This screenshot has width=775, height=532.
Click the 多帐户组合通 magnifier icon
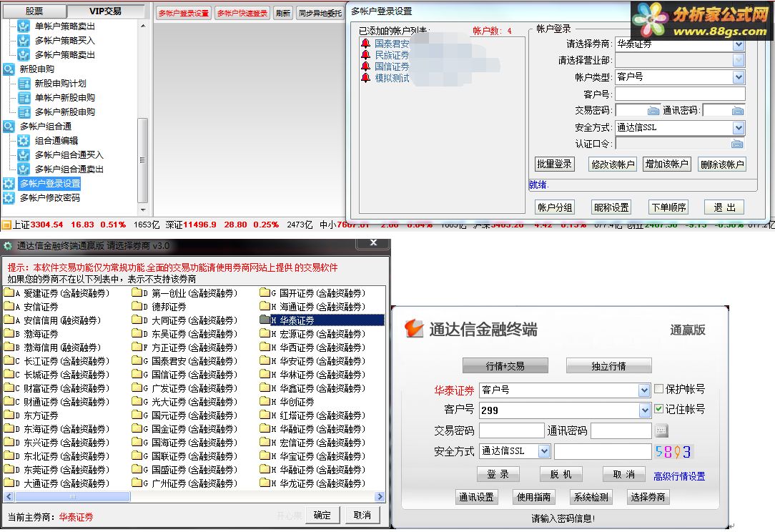click(9, 127)
